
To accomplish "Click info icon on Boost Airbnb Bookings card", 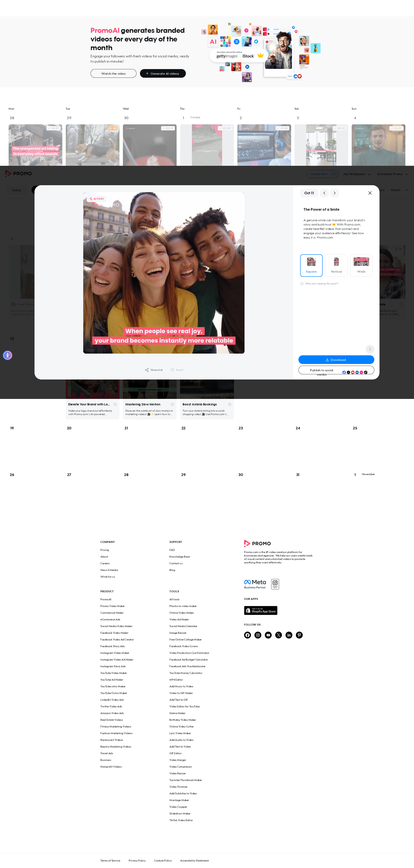I will (x=230, y=404).
